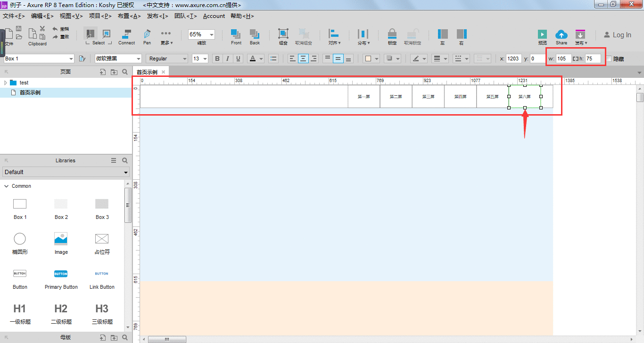Collapse the Common library section
This screenshot has width=644, height=343.
(6, 186)
